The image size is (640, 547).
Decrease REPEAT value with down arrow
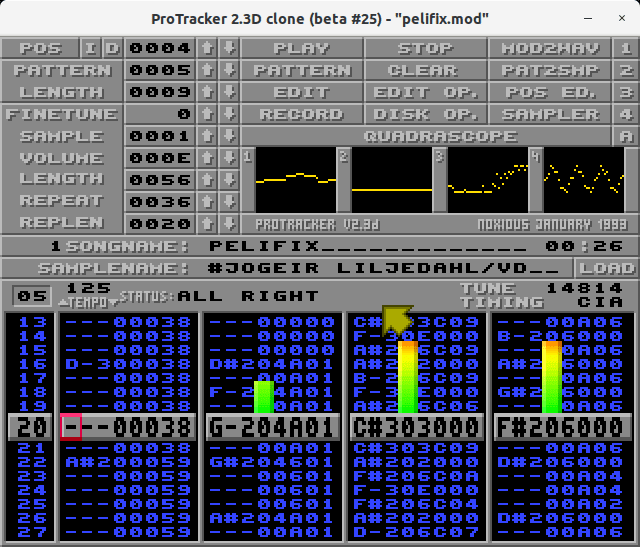[229, 202]
